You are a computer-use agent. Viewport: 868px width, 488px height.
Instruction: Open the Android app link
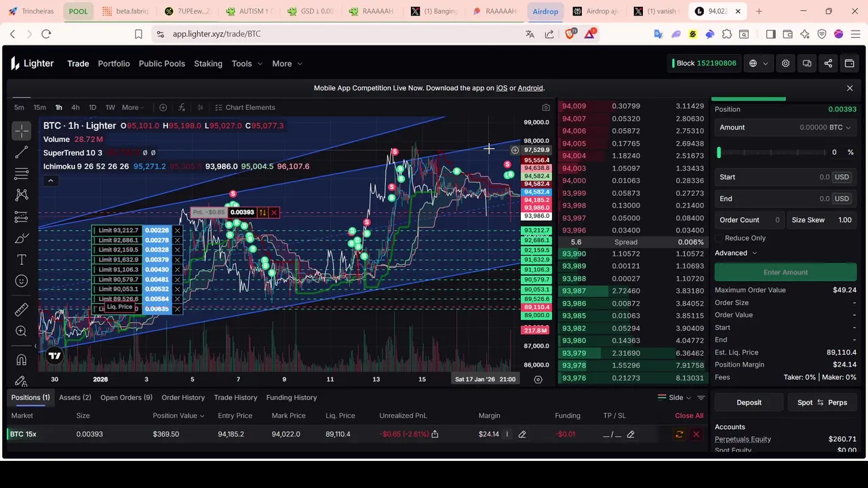click(530, 88)
